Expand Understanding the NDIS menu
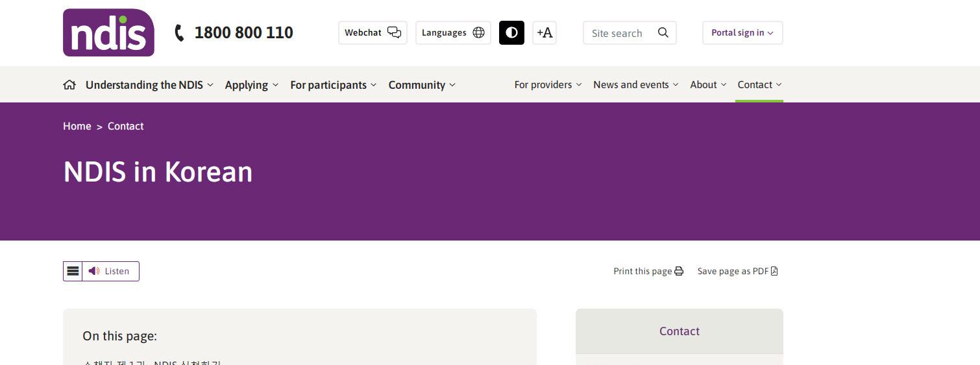The image size is (980, 365). coord(149,85)
